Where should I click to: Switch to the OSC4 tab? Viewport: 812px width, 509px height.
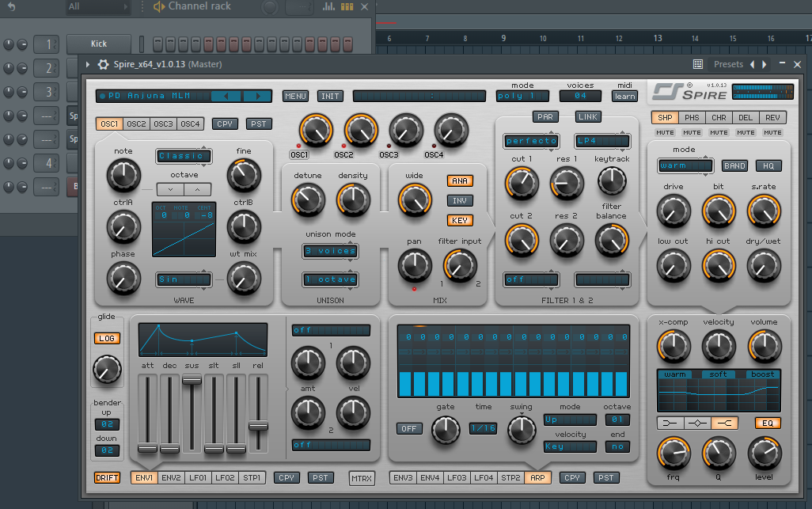click(x=190, y=124)
